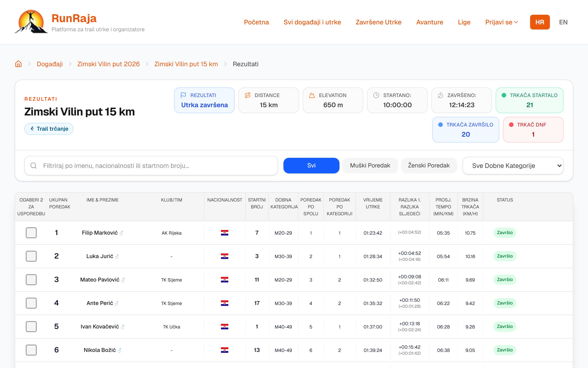Open Zimski Vilin put 15 km breadcrumb
Viewport: 588px width, 368px height.
pyautogui.click(x=186, y=64)
